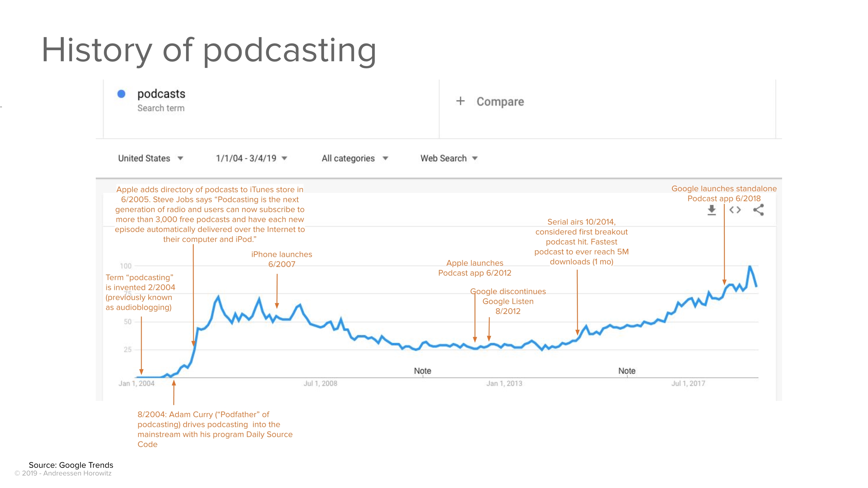Screen dimensions: 868x488
Task: Click the share chart icon
Action: tap(759, 210)
